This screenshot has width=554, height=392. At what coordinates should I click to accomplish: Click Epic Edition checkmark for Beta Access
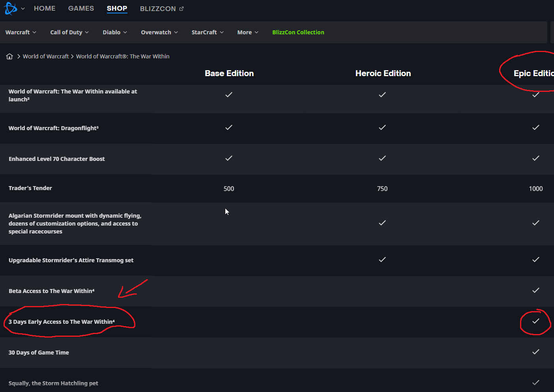(x=536, y=290)
